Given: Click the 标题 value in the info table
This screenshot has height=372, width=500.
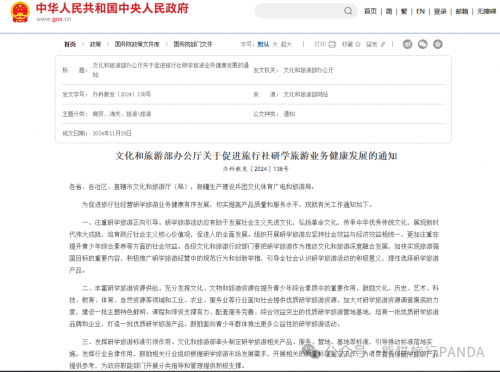Looking at the screenshot, I should tap(171, 70).
